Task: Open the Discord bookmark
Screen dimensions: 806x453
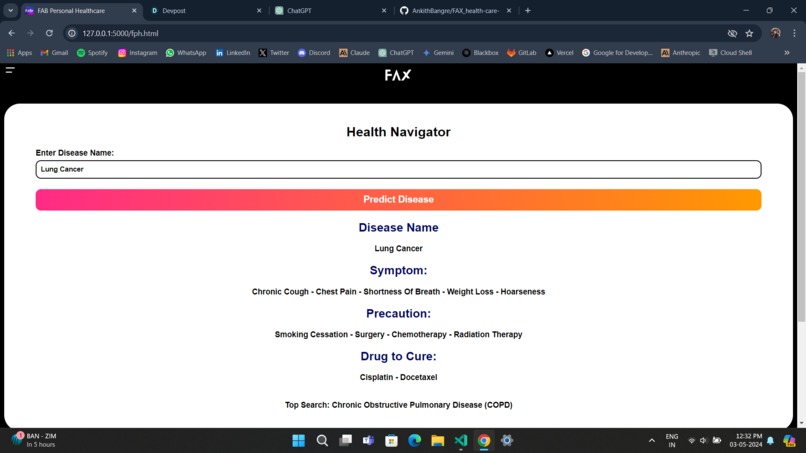Action: [x=314, y=52]
